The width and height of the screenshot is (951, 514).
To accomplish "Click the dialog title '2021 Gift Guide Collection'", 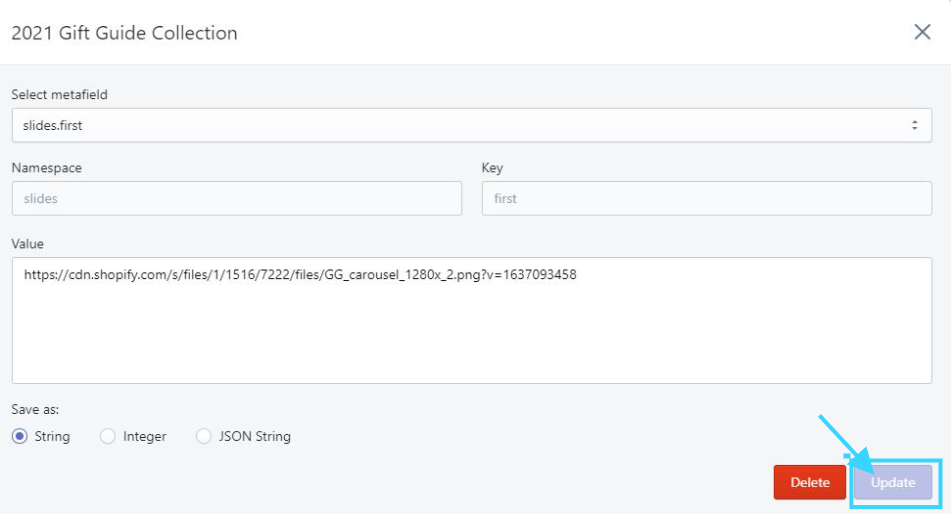I will tap(124, 33).
